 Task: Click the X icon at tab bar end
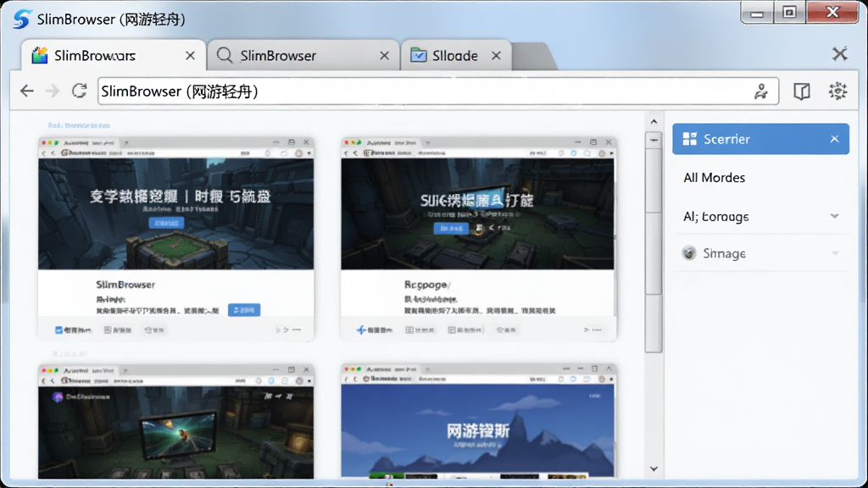coord(840,53)
